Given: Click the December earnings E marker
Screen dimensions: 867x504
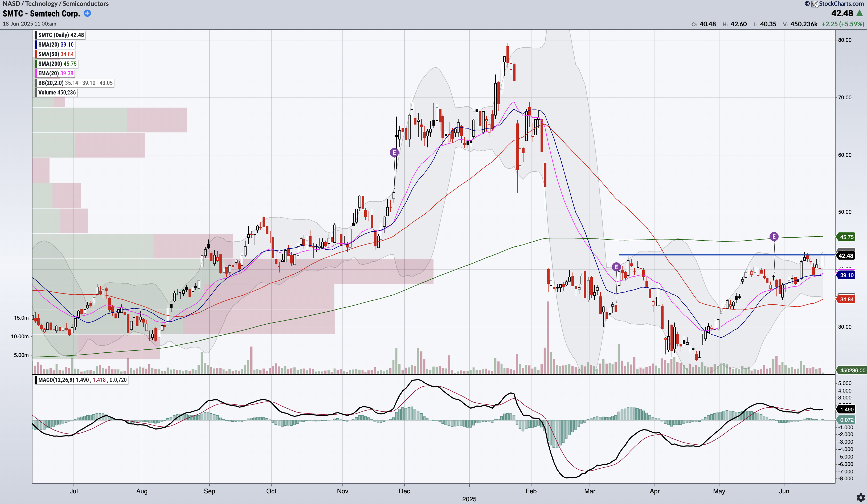Looking at the screenshot, I should 394,152.
